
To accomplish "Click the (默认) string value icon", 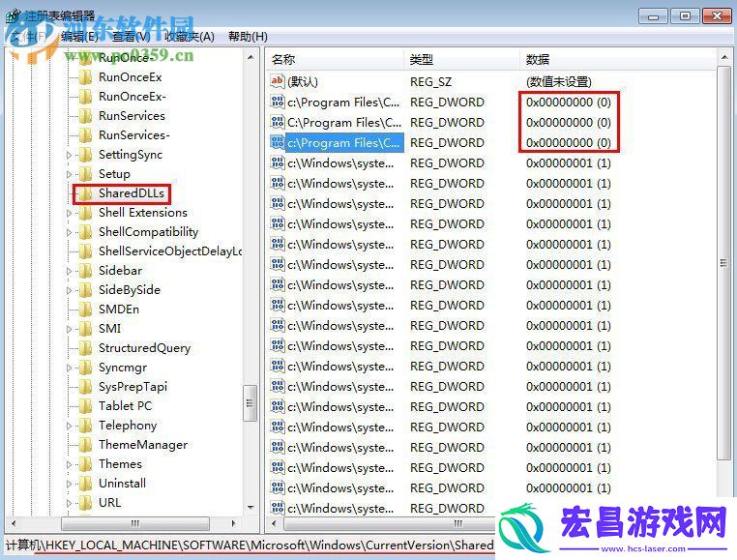I will pos(278,81).
